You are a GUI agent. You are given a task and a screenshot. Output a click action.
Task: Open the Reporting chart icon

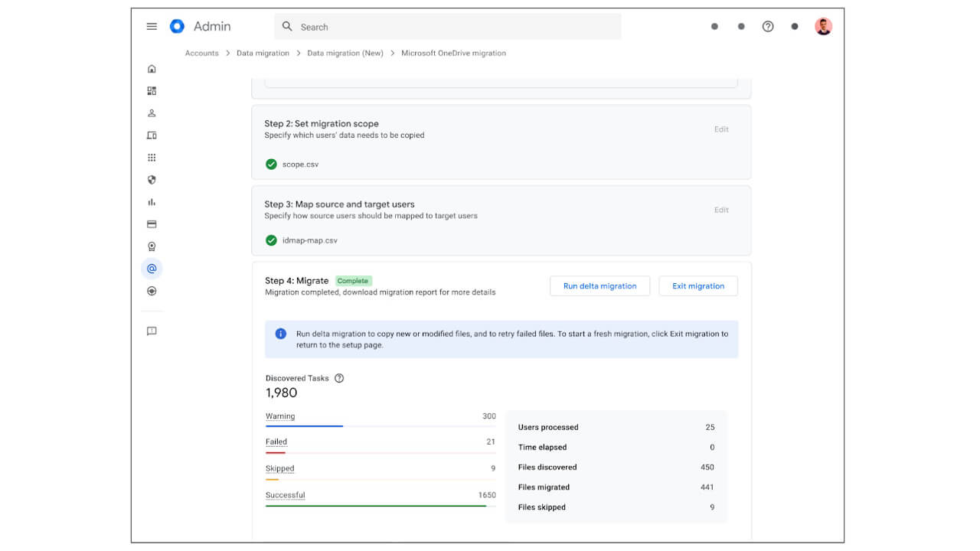pos(152,202)
